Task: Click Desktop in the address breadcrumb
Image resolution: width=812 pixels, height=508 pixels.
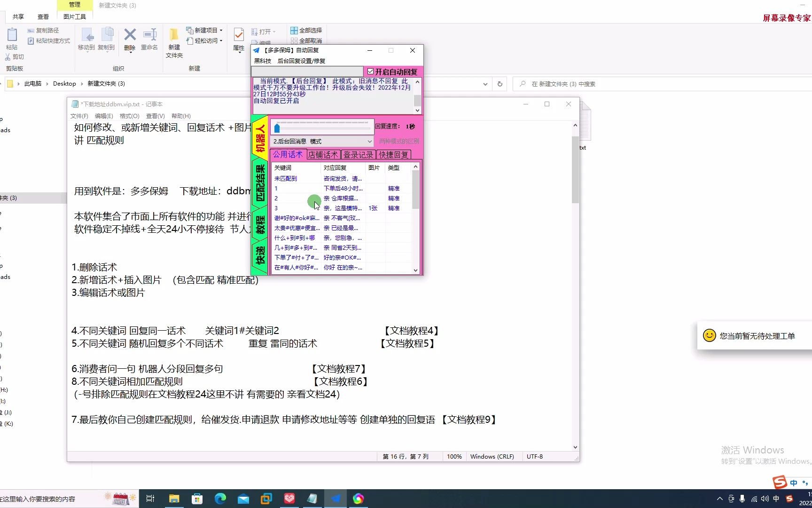Action: coord(64,84)
